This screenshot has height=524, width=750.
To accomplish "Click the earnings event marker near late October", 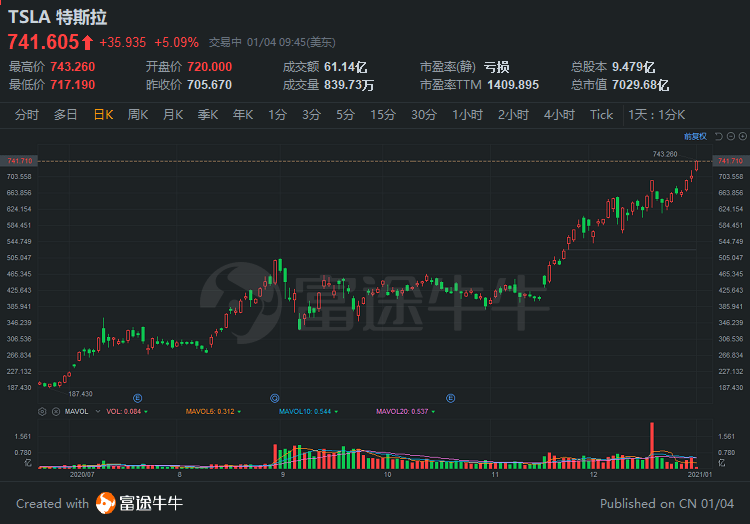I will tap(451, 398).
